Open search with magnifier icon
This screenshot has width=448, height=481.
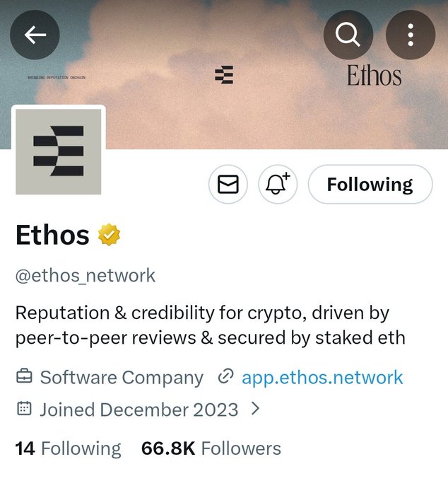[x=348, y=35]
